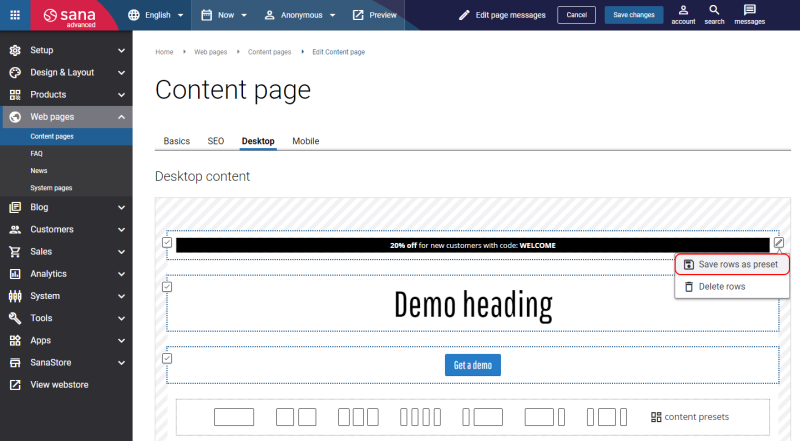Click the Sana advanced logo

pos(70,16)
